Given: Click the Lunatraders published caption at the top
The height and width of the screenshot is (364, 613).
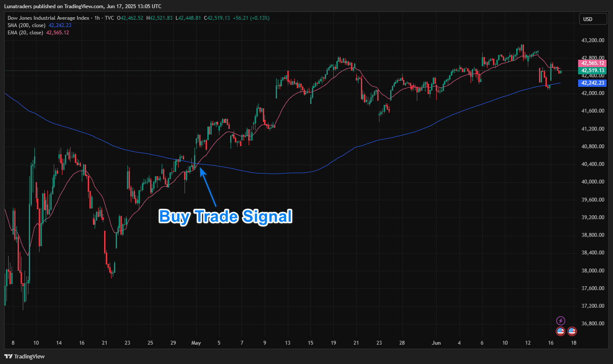Looking at the screenshot, I should click(83, 6).
